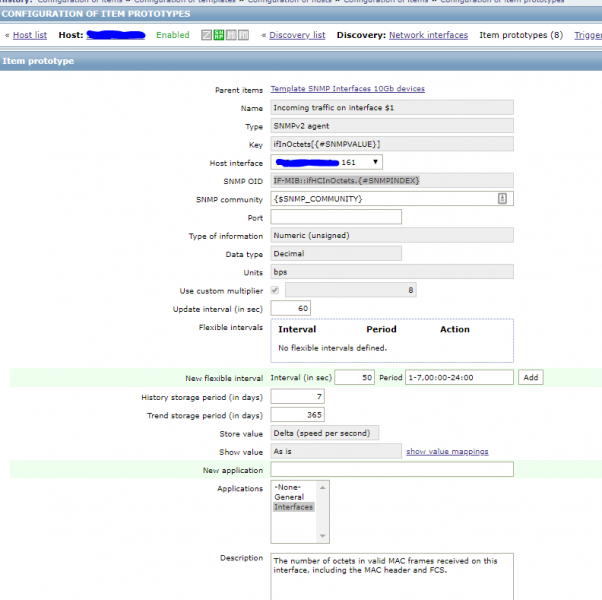Click the History storage period field

pyautogui.click(x=298, y=397)
